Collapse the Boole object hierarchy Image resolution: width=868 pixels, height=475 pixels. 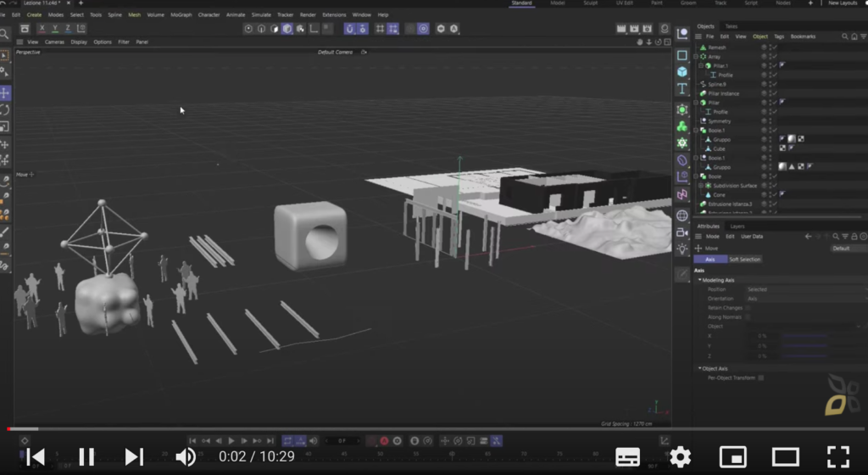(x=696, y=176)
